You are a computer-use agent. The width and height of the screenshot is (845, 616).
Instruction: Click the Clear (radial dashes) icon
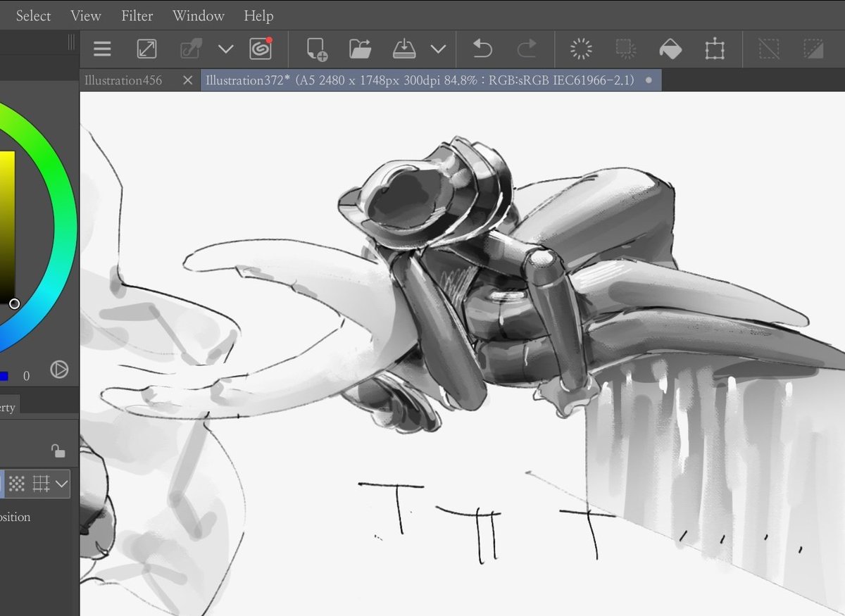[581, 49]
